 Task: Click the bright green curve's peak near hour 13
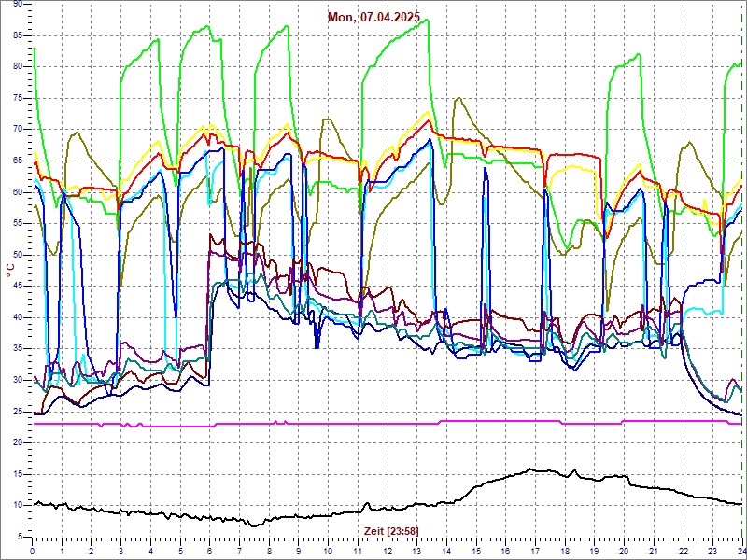pyautogui.click(x=426, y=20)
